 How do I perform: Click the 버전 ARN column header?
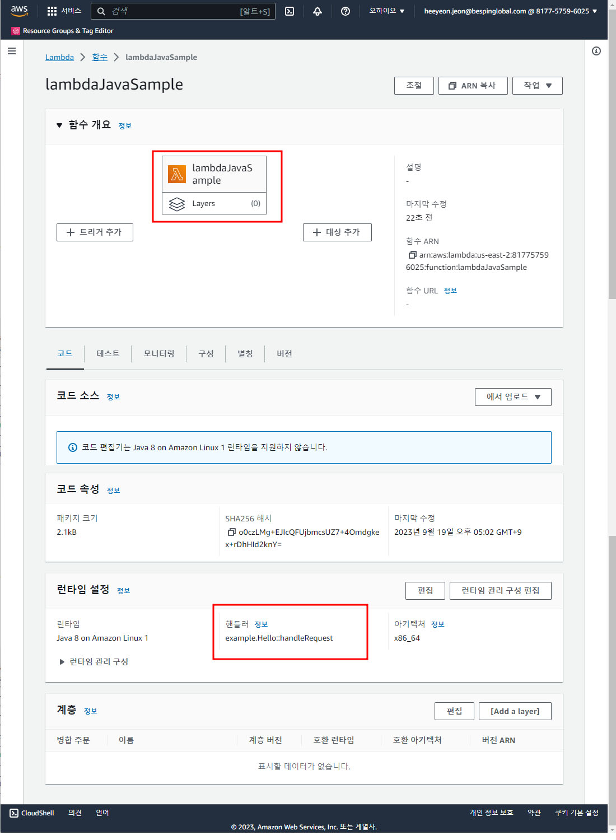pos(498,740)
